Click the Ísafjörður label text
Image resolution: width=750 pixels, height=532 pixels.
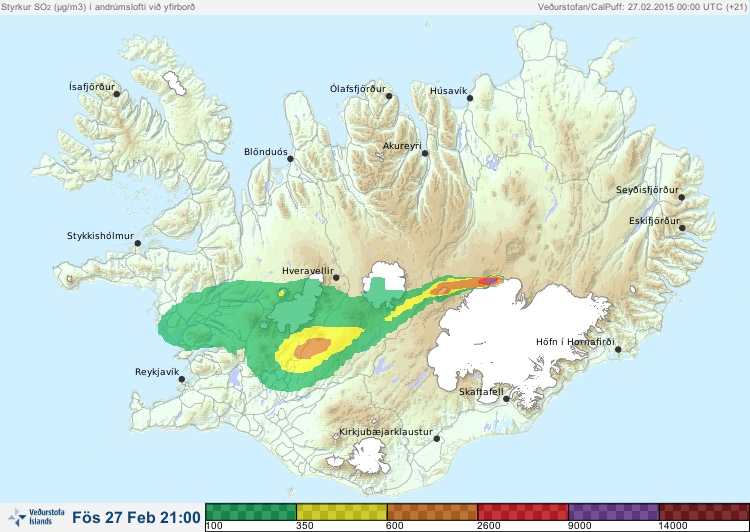pos(92,87)
